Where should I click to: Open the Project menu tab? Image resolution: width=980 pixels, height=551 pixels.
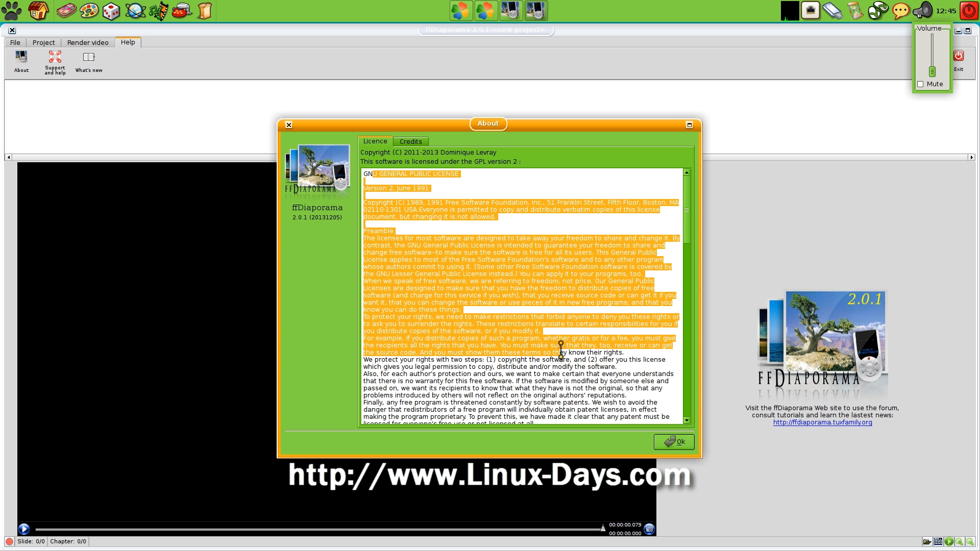(43, 43)
